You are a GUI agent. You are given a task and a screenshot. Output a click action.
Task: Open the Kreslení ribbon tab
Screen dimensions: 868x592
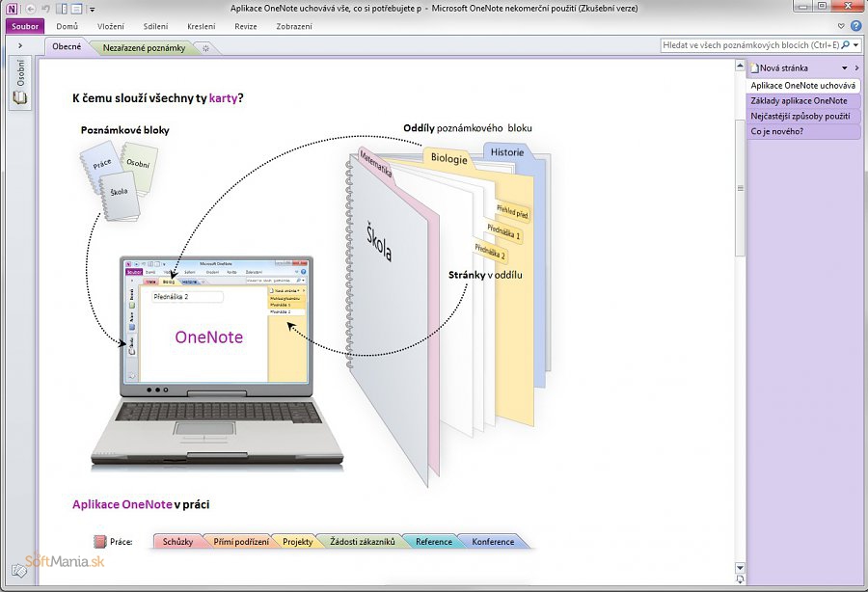pos(201,26)
